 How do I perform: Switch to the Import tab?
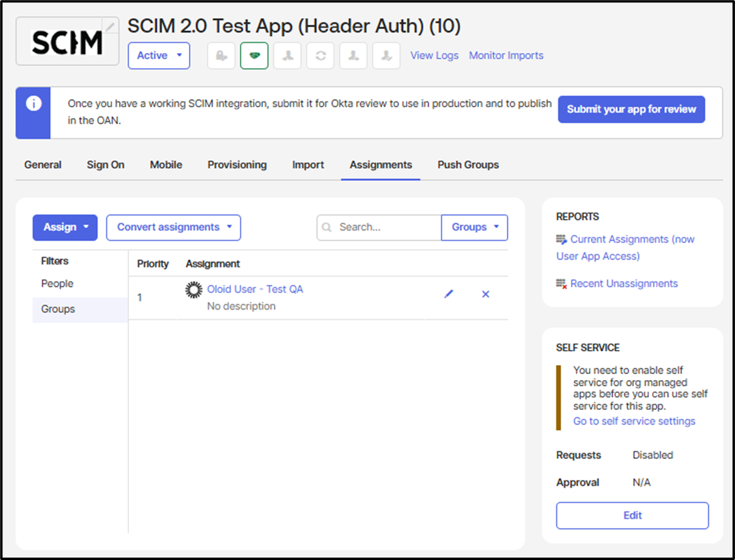click(x=308, y=165)
